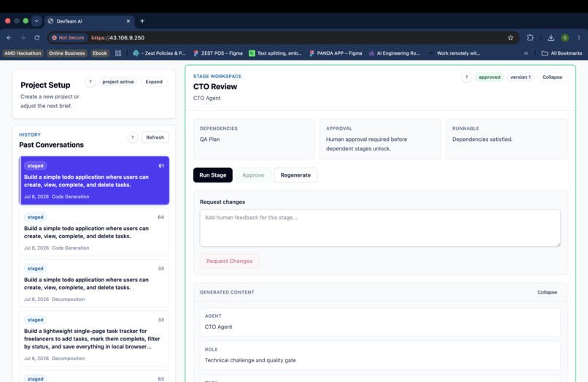Click the Not Secure warning badge
Screen dimensions: 588x382
point(69,37)
